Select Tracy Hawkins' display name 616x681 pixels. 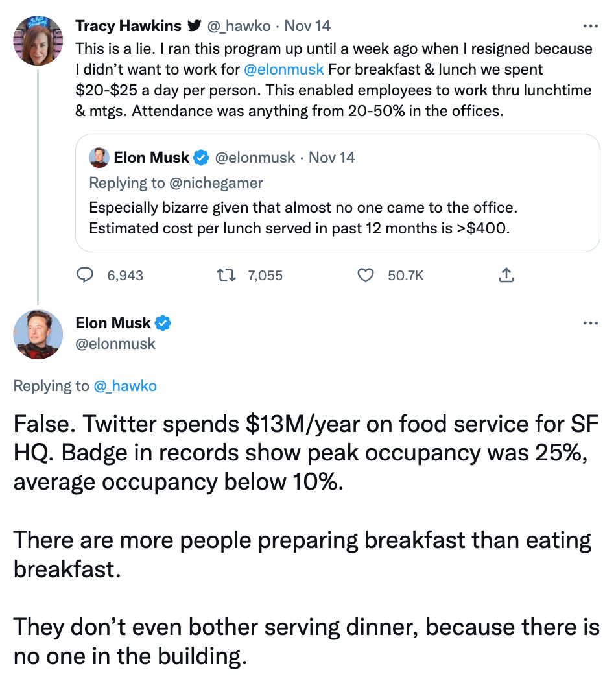[128, 25]
